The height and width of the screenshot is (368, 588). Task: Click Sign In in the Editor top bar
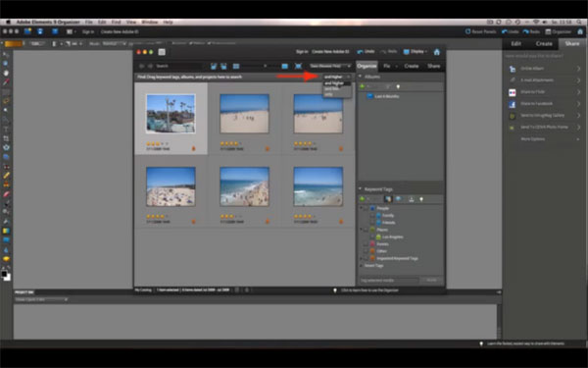point(88,32)
